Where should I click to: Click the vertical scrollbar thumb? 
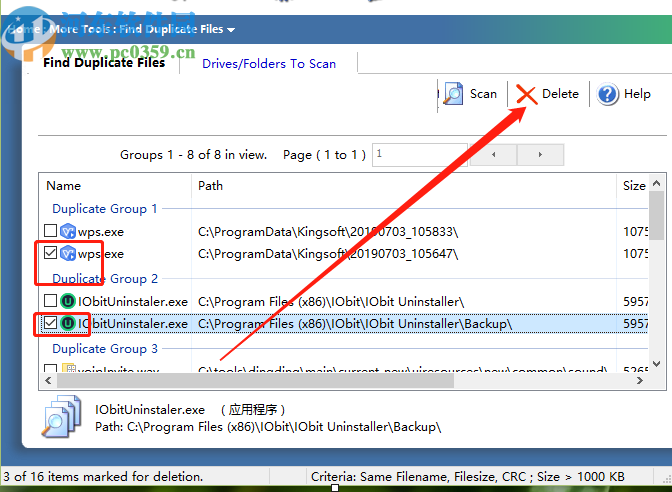point(656,216)
